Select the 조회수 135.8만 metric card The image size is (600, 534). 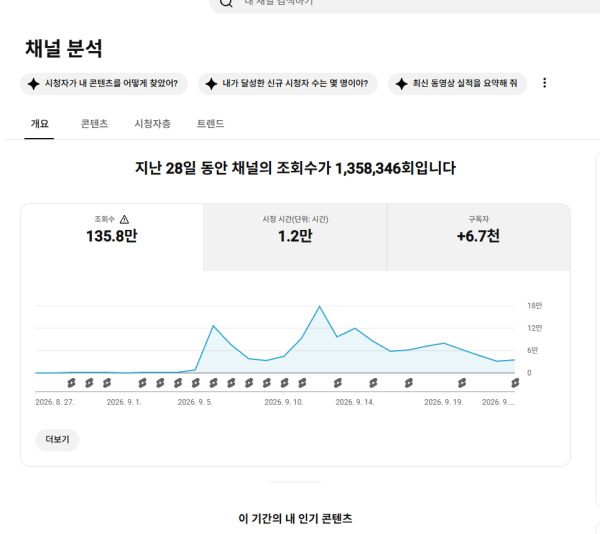tap(112, 237)
